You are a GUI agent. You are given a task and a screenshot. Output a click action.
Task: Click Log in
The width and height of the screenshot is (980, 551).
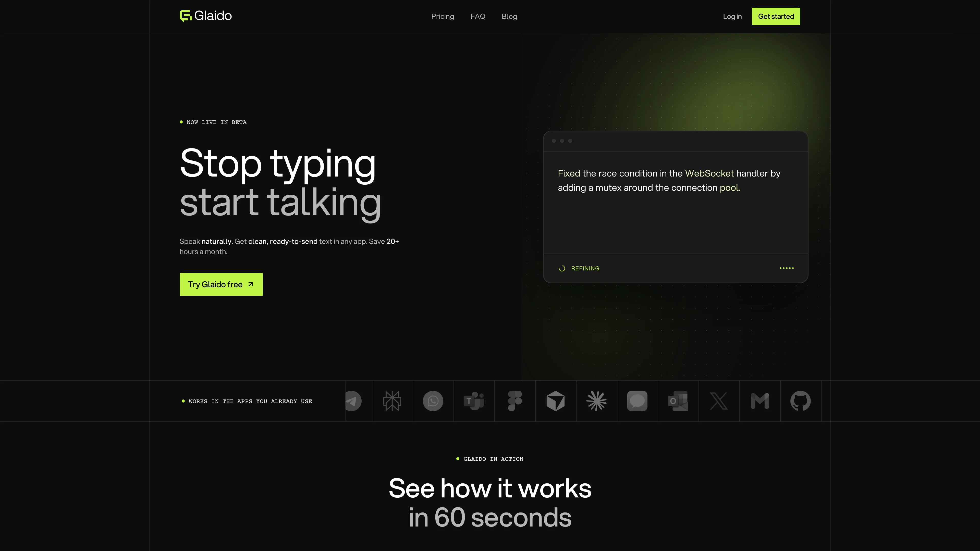pos(732,16)
